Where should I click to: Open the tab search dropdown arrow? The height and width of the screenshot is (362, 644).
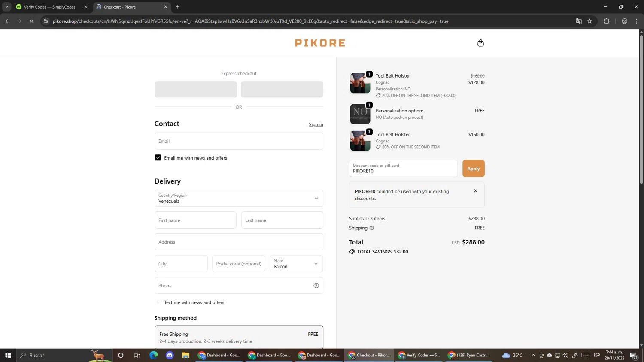(x=6, y=7)
